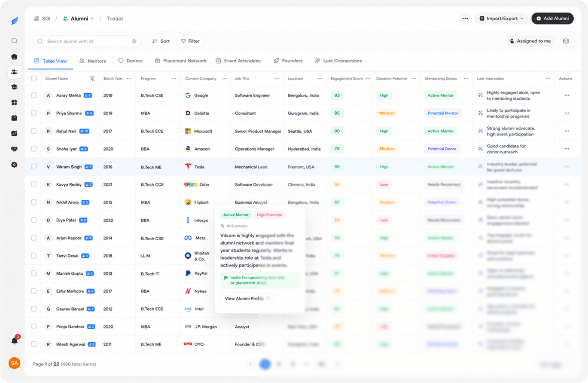The height and width of the screenshot is (383, 588).
Task: Click the AI sparkle icon in Aarav's interaction
Action: (x=481, y=95)
